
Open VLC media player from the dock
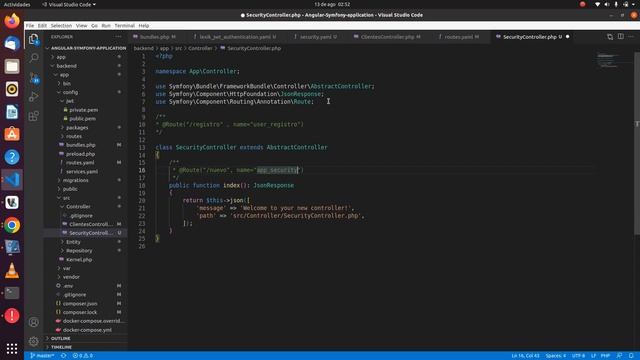pyautogui.click(x=12, y=271)
